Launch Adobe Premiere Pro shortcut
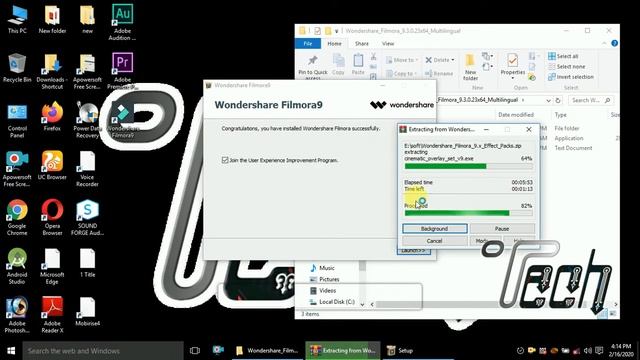The width and height of the screenshot is (640, 360). click(122, 71)
